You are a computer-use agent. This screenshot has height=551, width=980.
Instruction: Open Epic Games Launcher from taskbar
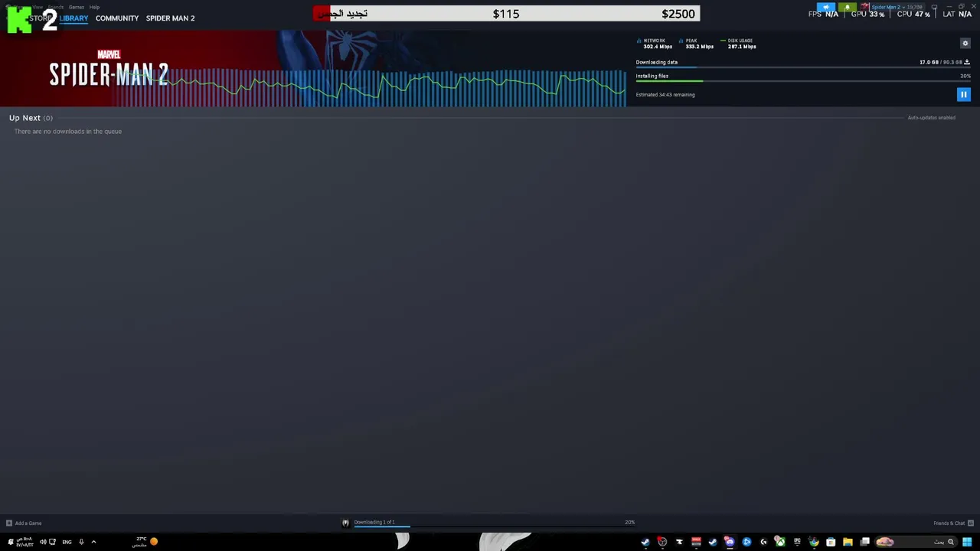click(797, 542)
